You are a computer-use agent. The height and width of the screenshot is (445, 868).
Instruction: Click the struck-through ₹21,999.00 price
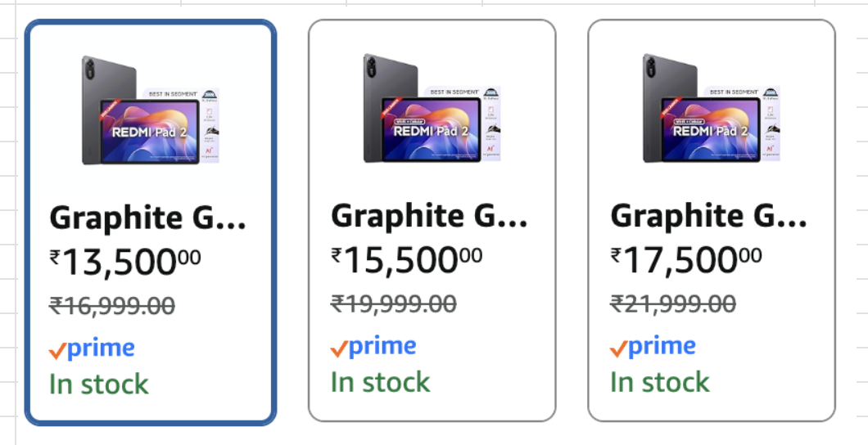tap(673, 304)
